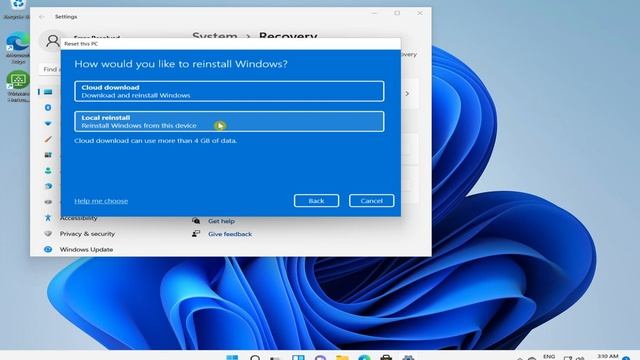Open the Settings gear on the taskbar
The image size is (640, 360).
[x=408, y=358]
